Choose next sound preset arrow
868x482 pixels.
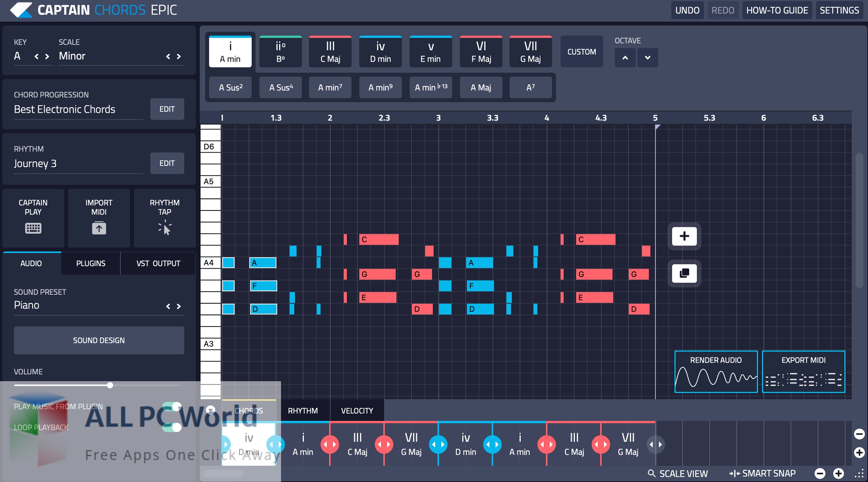coord(179,306)
